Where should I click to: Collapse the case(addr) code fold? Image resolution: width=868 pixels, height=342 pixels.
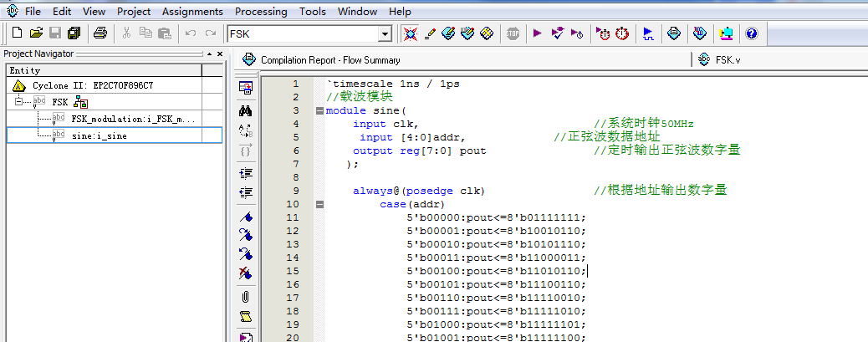[319, 205]
